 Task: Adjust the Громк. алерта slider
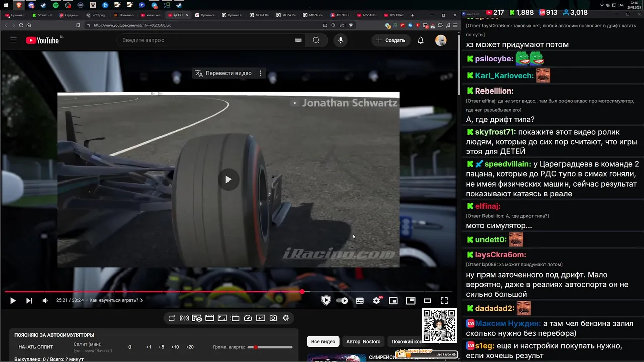[270, 347]
